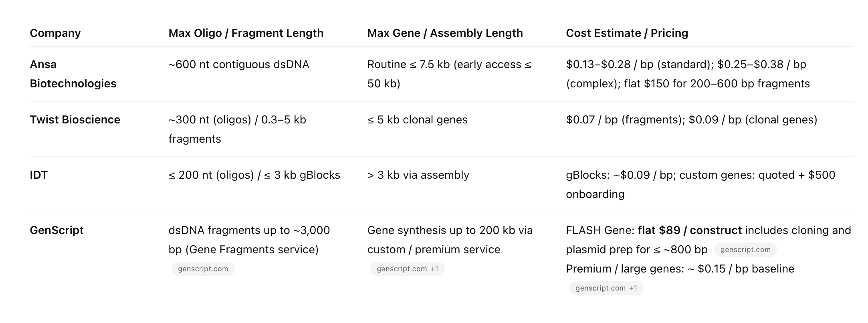
Task: Select the Ansa Biotechnologies company name
Action: 73,74
